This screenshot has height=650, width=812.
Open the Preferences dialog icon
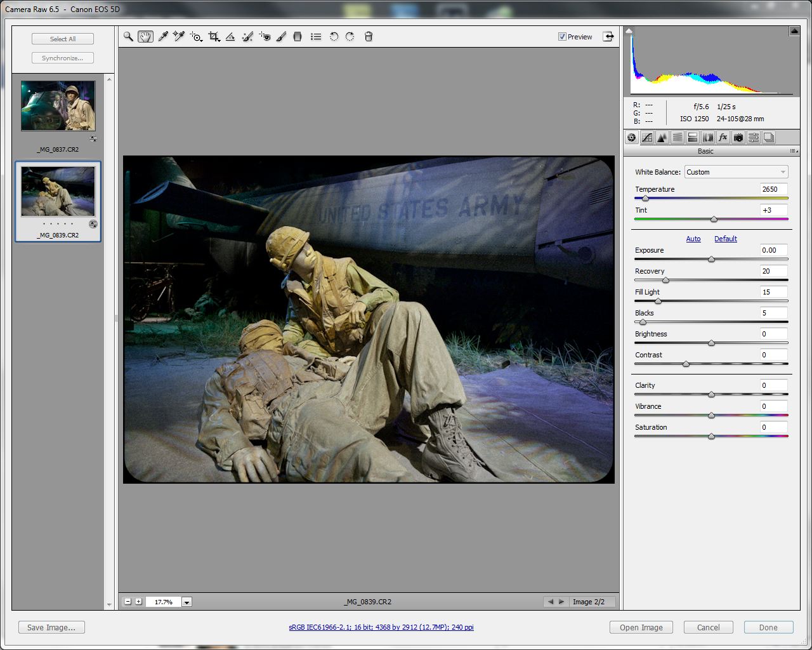(x=316, y=37)
